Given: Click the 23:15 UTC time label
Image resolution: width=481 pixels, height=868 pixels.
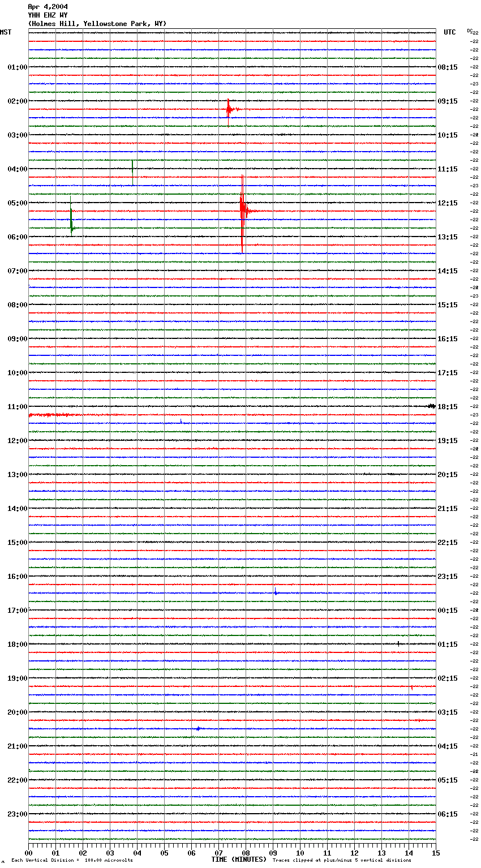Looking at the screenshot, I should coord(448,577).
